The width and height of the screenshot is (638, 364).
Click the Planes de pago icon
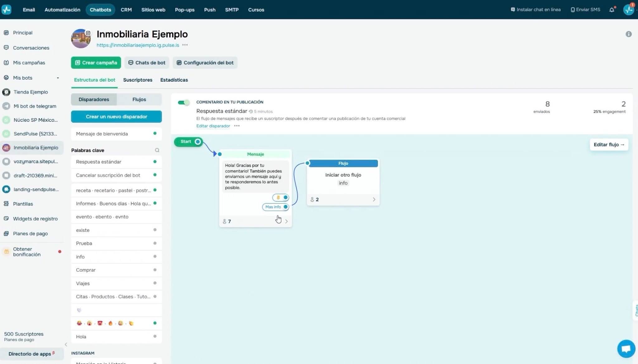(6, 234)
